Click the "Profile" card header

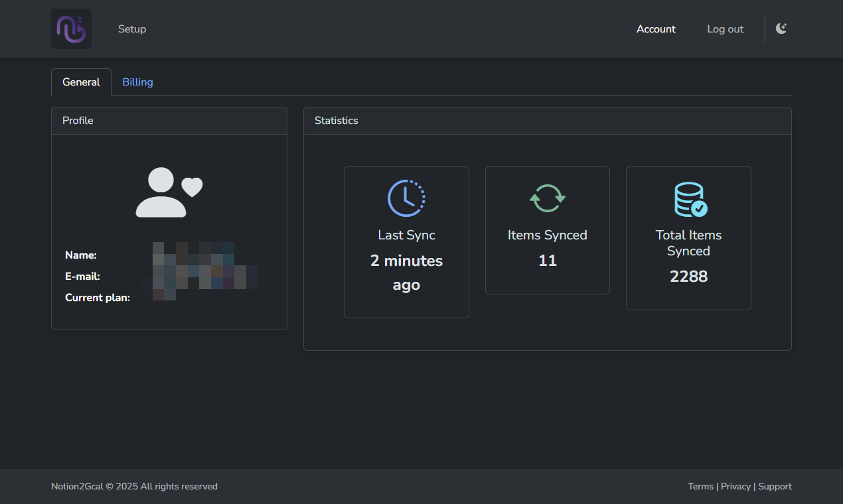pos(169,121)
